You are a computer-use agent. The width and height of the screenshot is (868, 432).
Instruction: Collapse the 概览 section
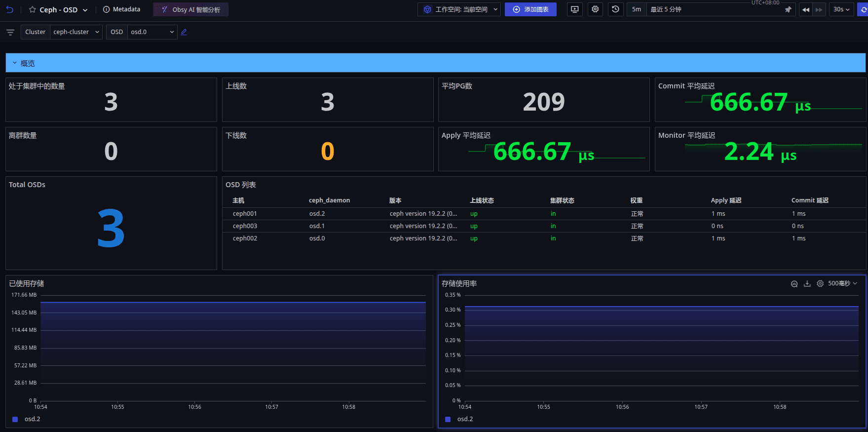point(15,63)
